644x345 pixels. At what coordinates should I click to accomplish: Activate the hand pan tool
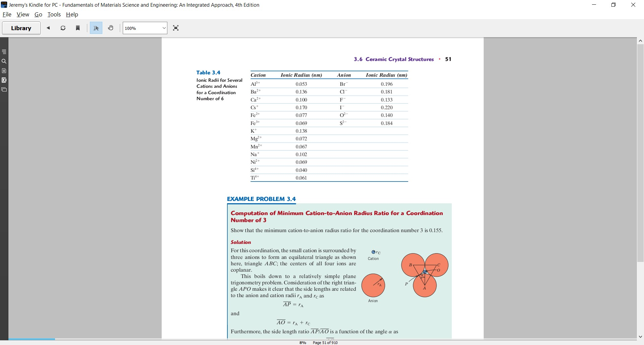(x=111, y=28)
